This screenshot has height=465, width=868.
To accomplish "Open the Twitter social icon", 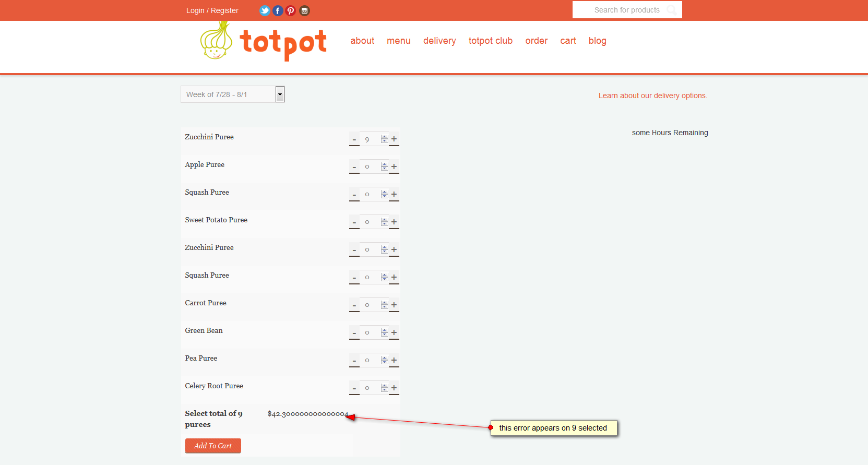I will click(x=265, y=10).
